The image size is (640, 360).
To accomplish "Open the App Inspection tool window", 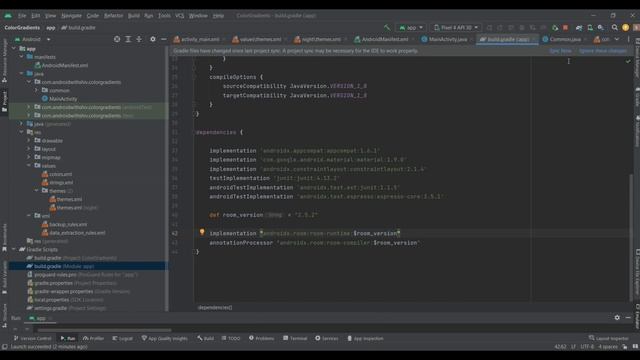I will click(365, 338).
